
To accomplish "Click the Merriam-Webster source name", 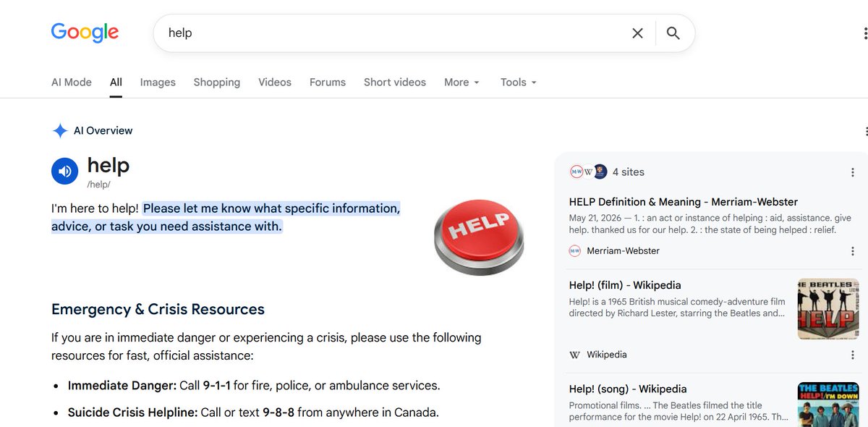I will (x=624, y=251).
